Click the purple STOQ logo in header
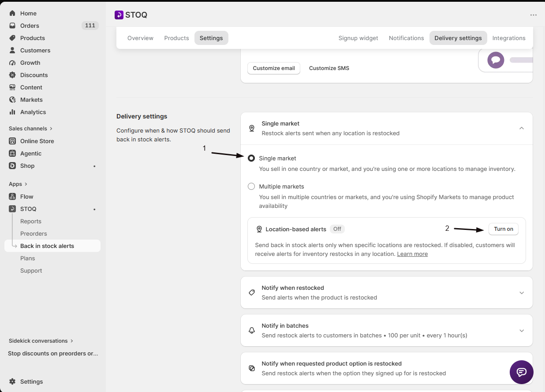The height and width of the screenshot is (392, 545). (x=119, y=15)
